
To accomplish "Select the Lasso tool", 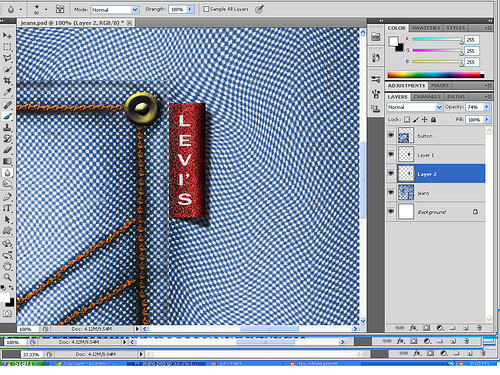I will point(7,58).
